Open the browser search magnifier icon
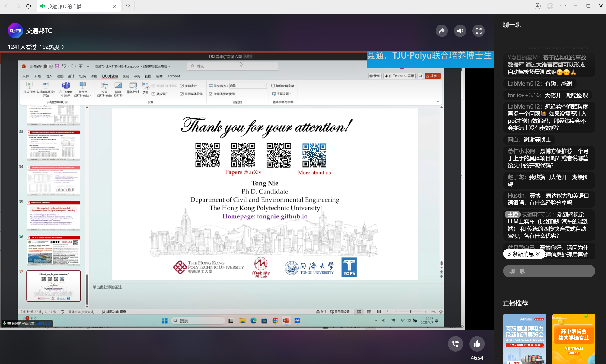The width and height of the screenshot is (606, 364). pos(128,6)
